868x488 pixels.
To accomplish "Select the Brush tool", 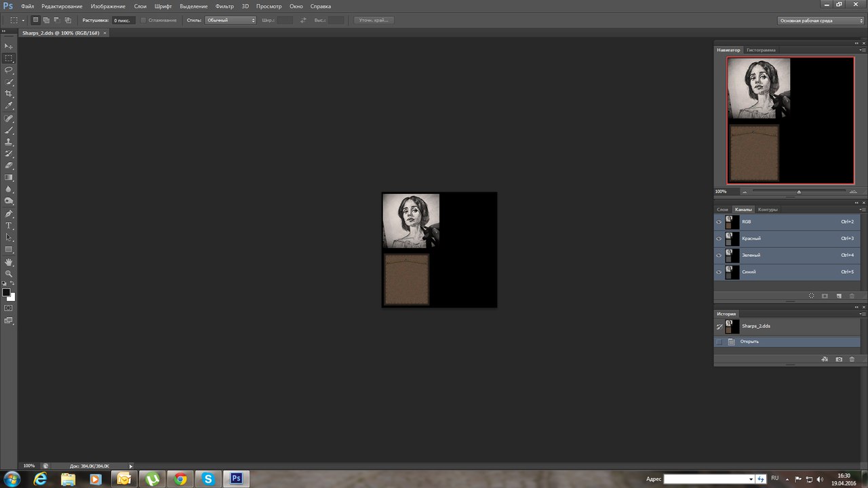I will coord(9,130).
